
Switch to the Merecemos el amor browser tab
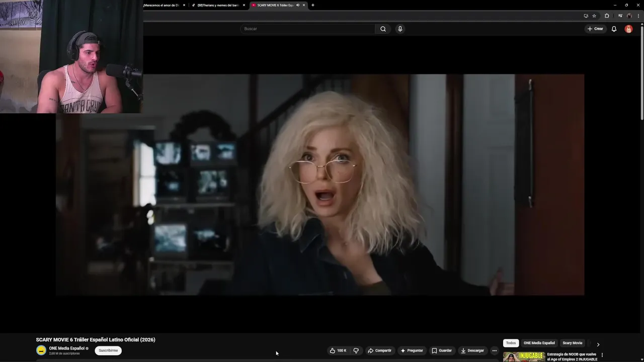point(161,5)
